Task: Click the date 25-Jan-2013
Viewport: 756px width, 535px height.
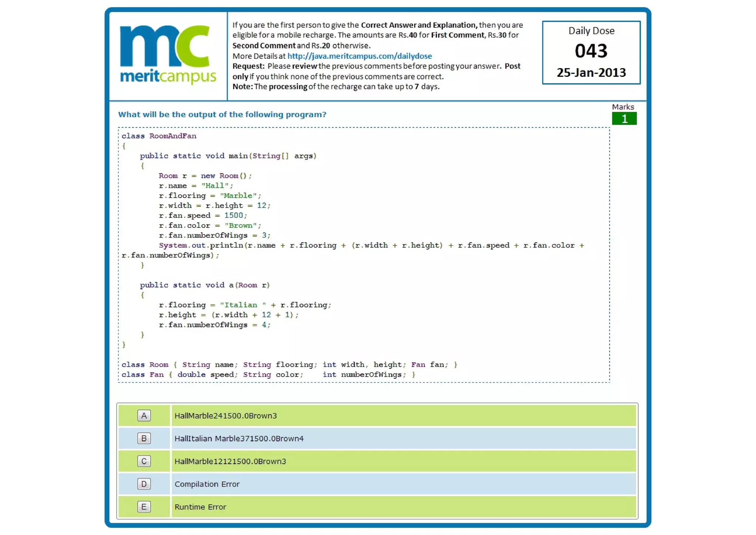Action: coord(591,73)
